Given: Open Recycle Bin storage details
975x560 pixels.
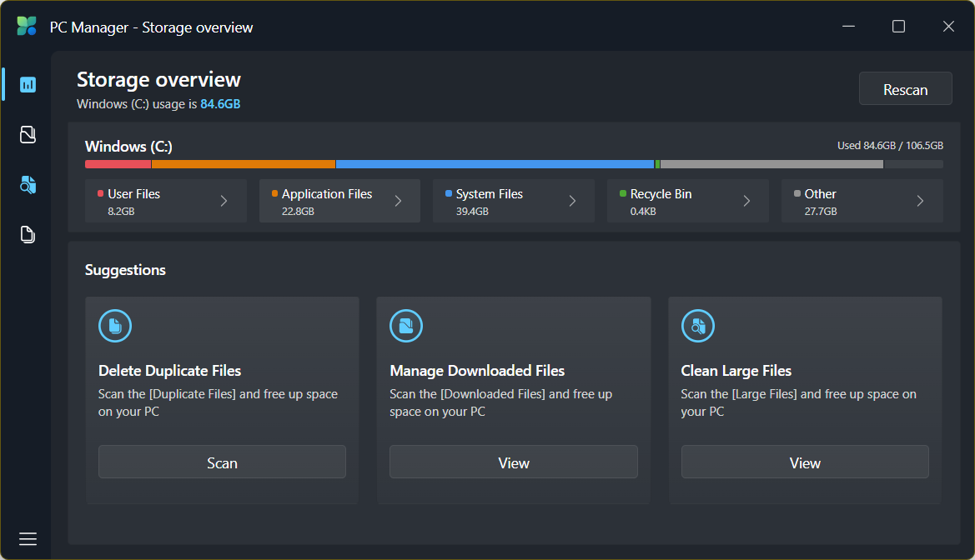Looking at the screenshot, I should point(687,201).
